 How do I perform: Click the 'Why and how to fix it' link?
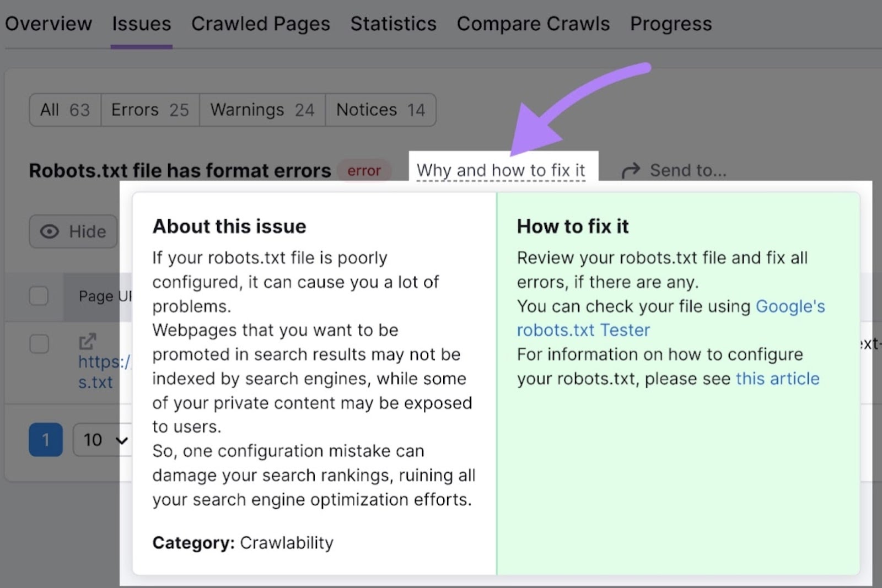tap(501, 170)
